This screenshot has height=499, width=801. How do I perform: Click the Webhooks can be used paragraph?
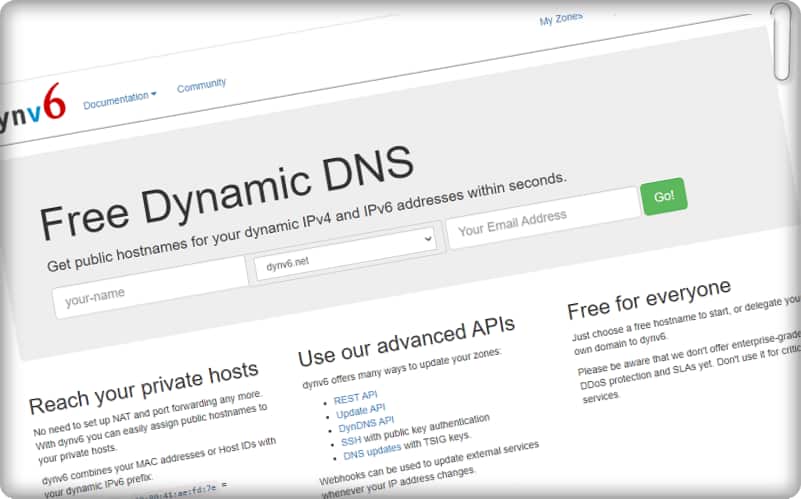click(429, 468)
